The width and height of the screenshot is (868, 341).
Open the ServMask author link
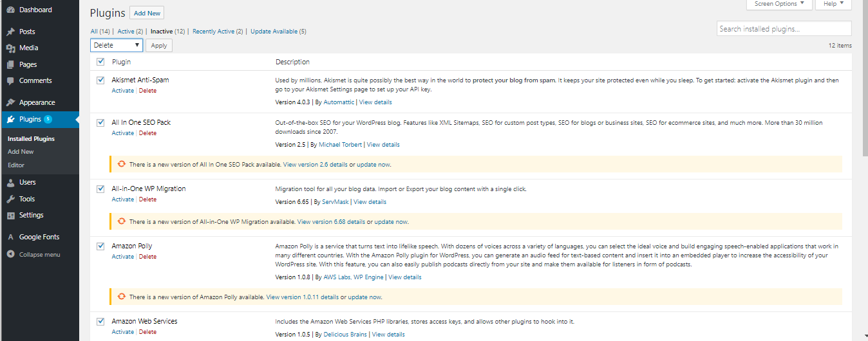click(x=335, y=202)
